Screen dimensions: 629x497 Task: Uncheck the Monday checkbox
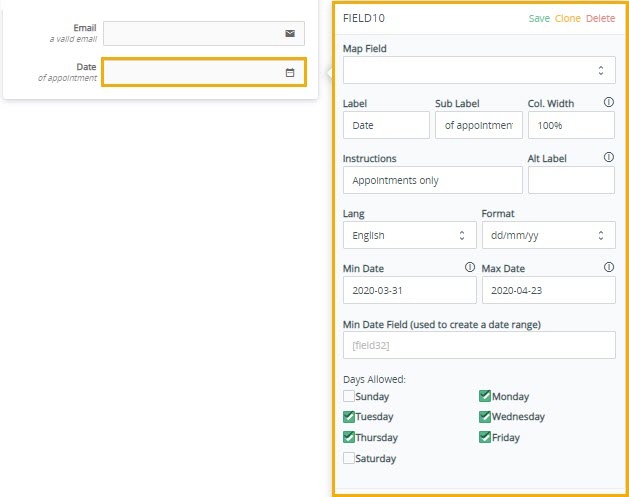485,396
